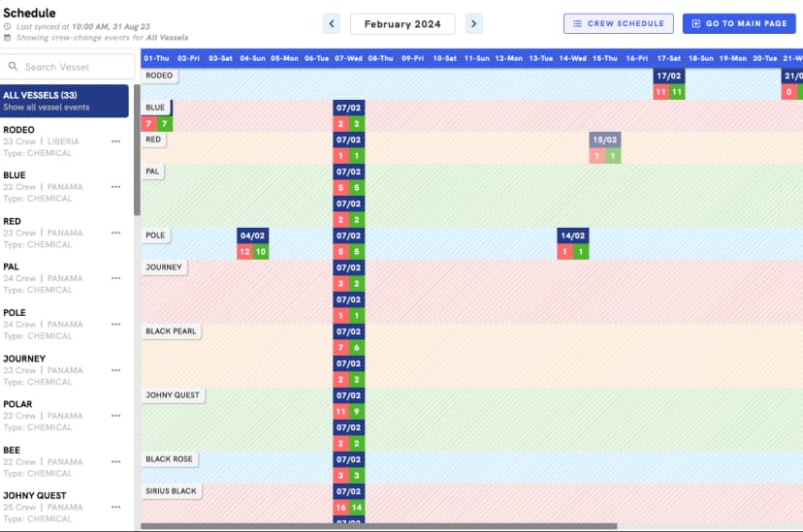Select BEE in the vessel list
Image resolution: width=803 pixels, height=532 pixels.
click(x=64, y=462)
